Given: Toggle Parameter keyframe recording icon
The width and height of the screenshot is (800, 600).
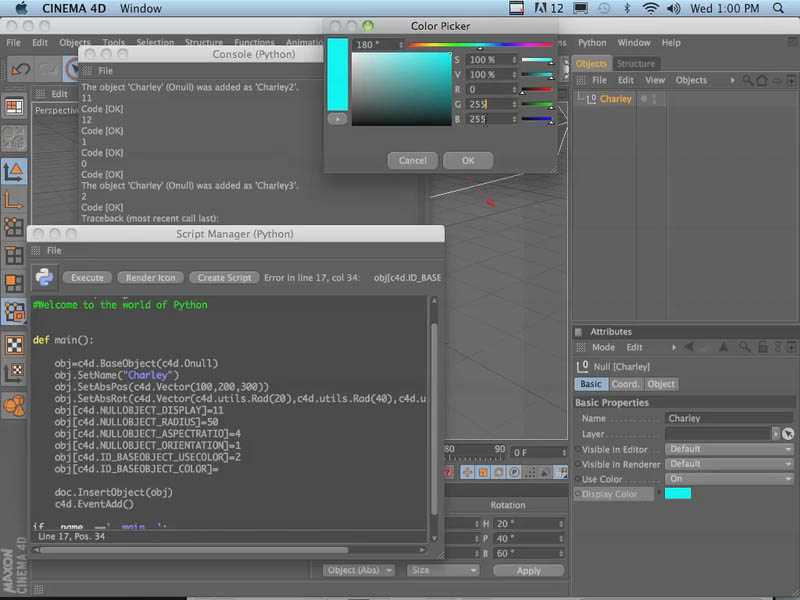Looking at the screenshot, I should pos(514,472).
